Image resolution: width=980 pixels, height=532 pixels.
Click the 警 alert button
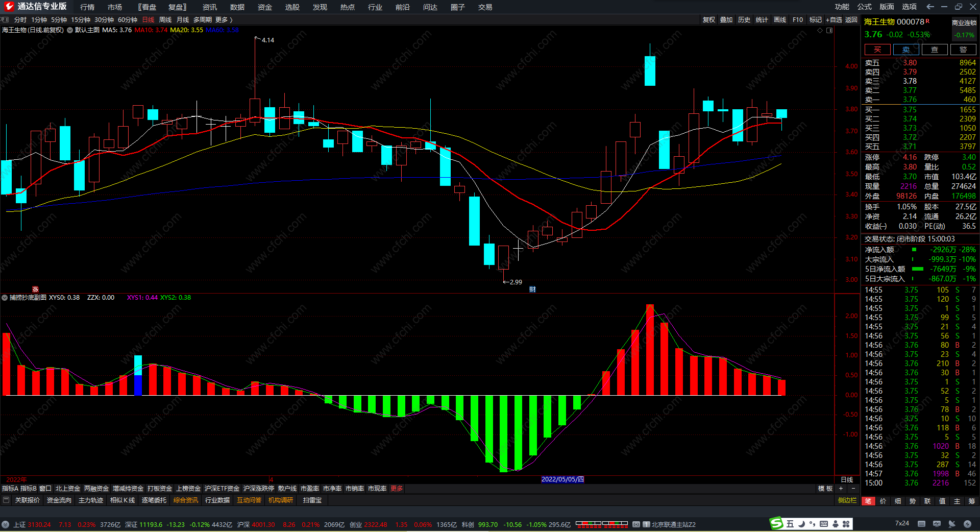[963, 50]
